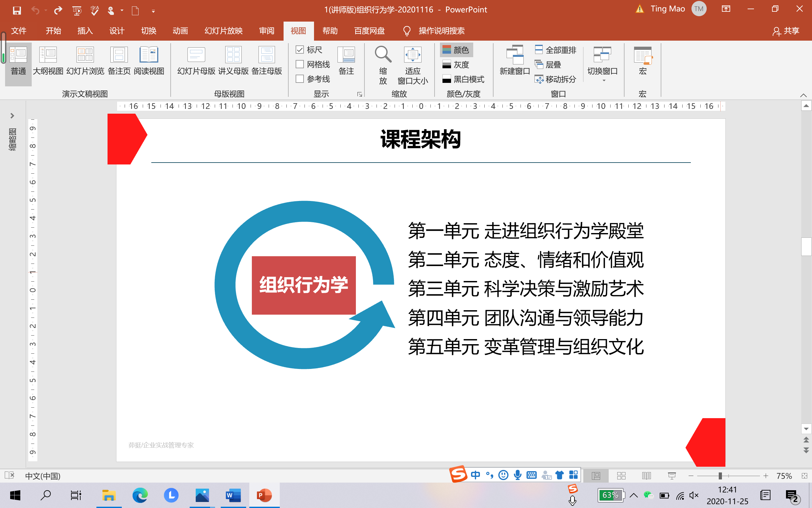The image size is (812, 508).
Task: Expand the thumbnails pane chevron
Action: pos(12,116)
